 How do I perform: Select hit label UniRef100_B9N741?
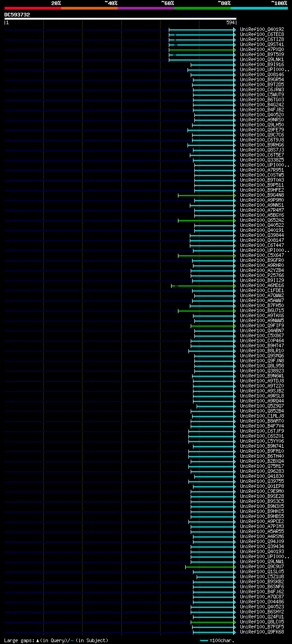coord(262,446)
